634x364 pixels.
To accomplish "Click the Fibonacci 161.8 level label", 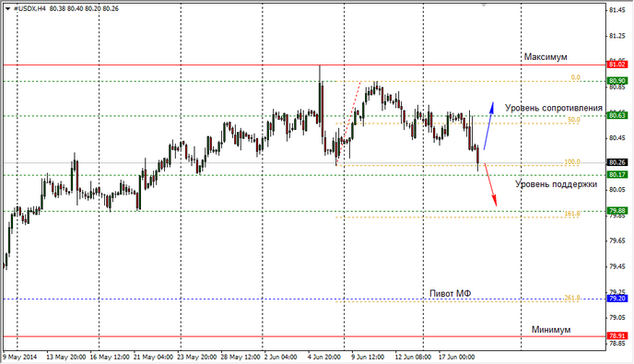I will click(572, 214).
